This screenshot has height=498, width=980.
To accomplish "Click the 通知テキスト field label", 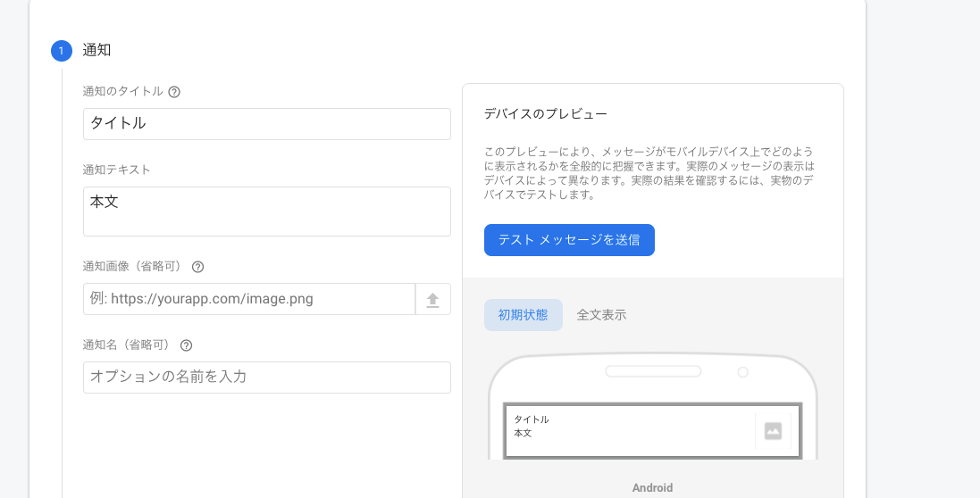I will pos(117,170).
